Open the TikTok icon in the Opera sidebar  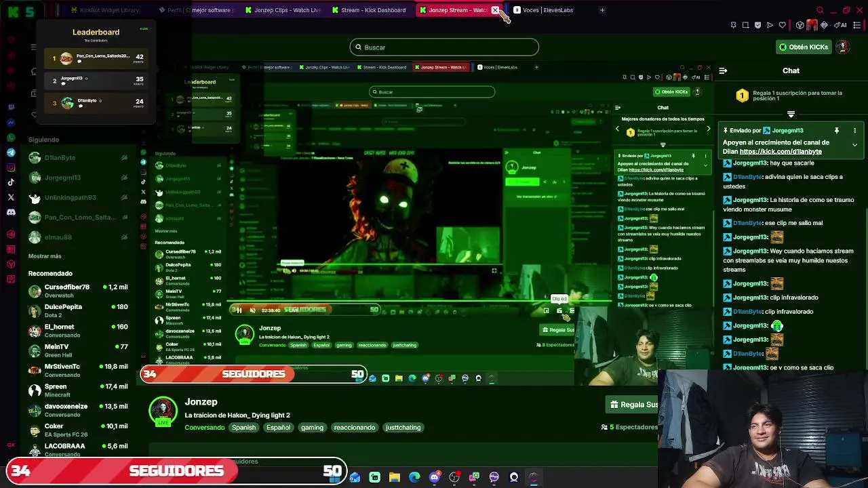(11, 182)
